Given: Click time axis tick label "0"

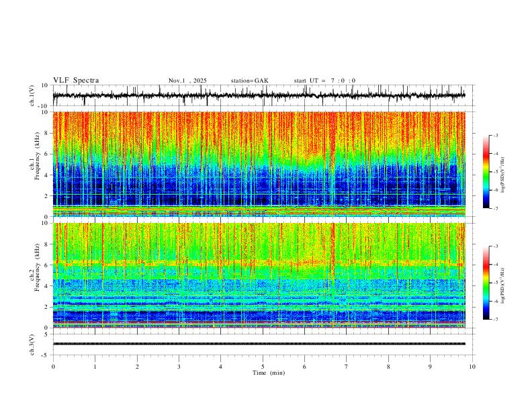Looking at the screenshot, I should coord(53,367).
